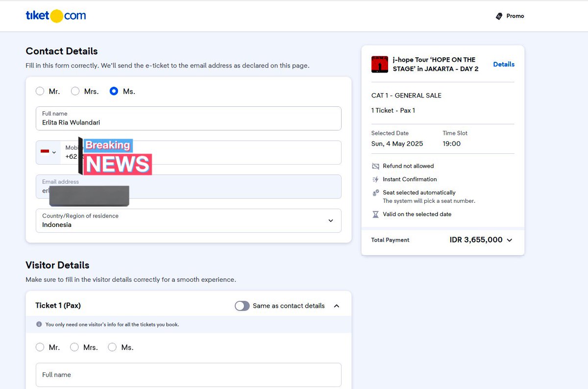The image size is (588, 389).
Task: Click the Mobile number input field
Action: pyautogui.click(x=201, y=152)
